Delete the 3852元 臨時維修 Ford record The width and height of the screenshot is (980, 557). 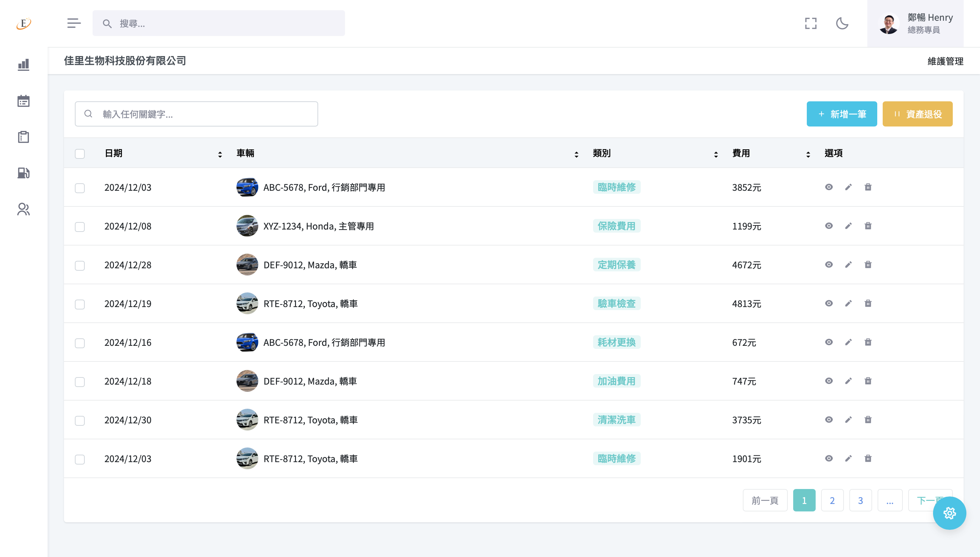[x=868, y=187]
